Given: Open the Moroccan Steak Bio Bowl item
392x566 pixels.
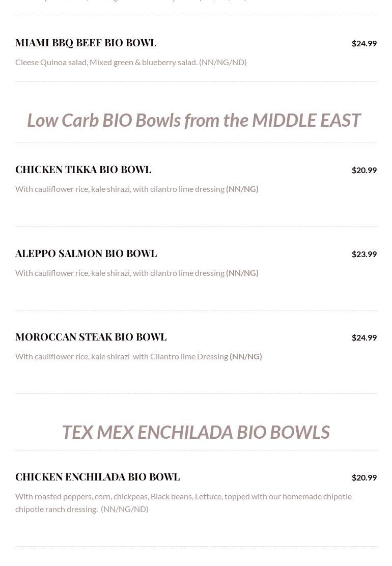Looking at the screenshot, I should click(x=91, y=337).
